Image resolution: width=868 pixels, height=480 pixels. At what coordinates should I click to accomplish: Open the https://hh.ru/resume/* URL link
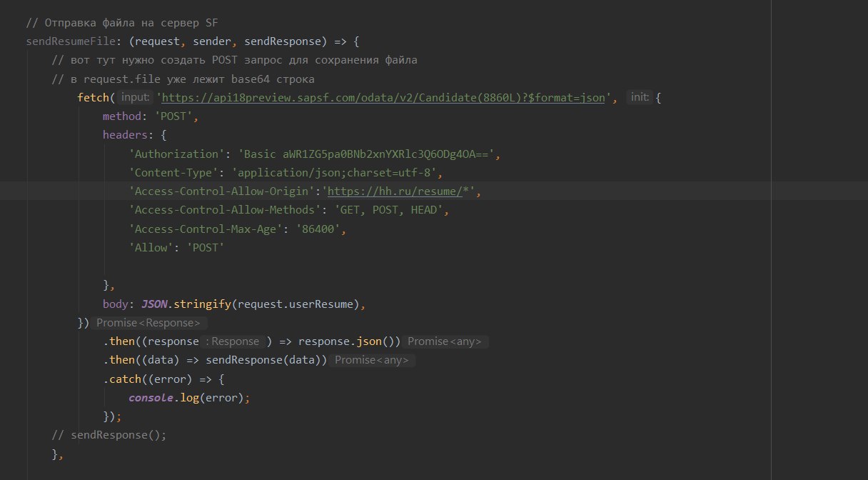click(x=398, y=191)
